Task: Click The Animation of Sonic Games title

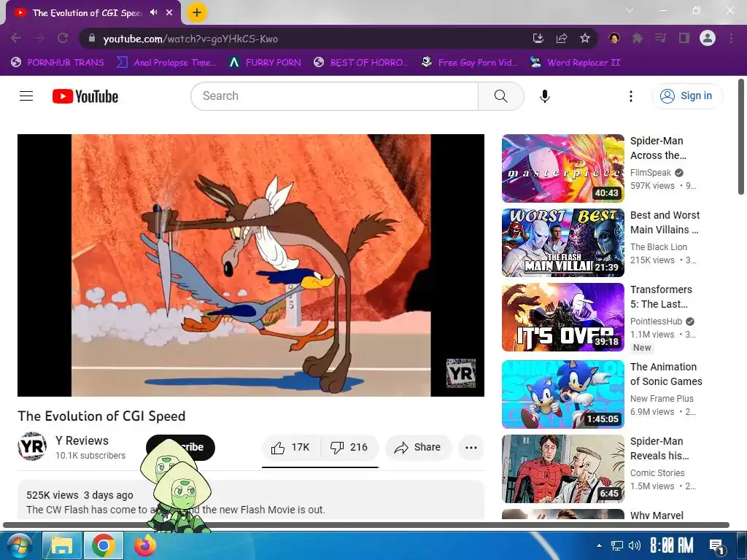Action: pyautogui.click(x=666, y=374)
